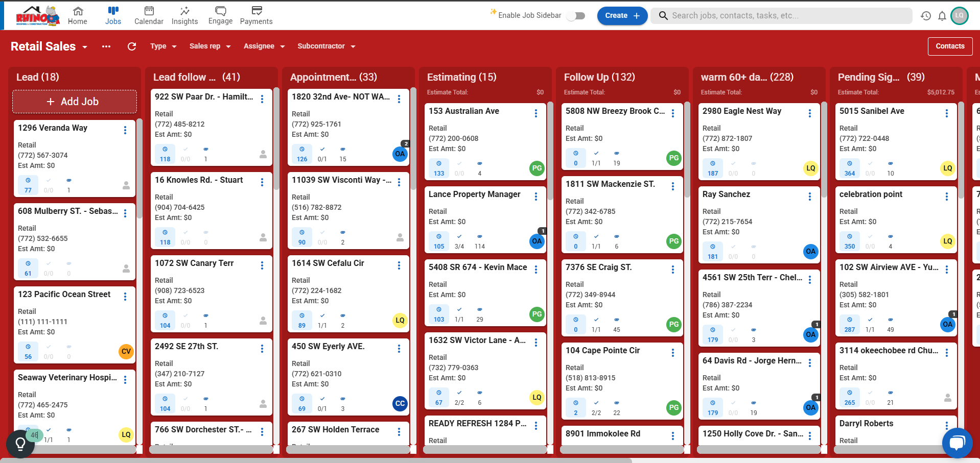
Task: Click Estimating column vertical scrollbar
Action: [550, 151]
